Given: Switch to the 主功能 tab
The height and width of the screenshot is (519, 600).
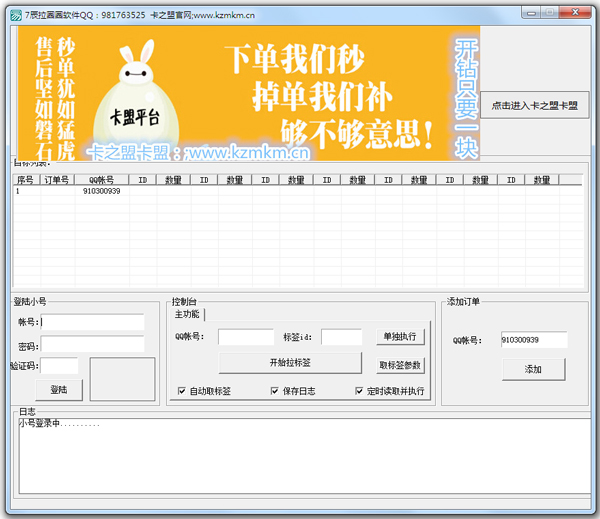Looking at the screenshot, I should pyautogui.click(x=186, y=314).
